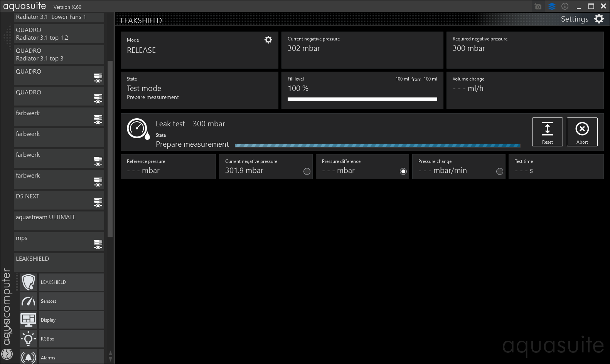Click the 100 % fill level value

click(x=298, y=88)
